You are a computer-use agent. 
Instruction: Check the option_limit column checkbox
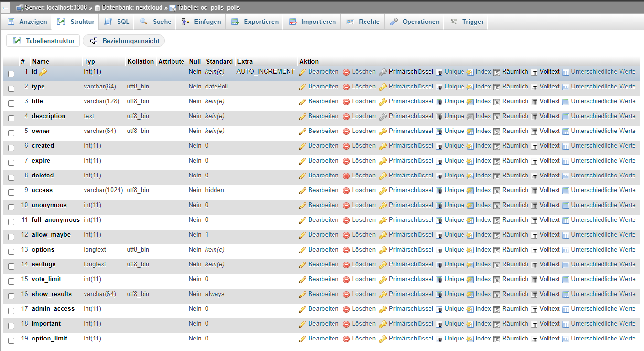[x=11, y=340]
